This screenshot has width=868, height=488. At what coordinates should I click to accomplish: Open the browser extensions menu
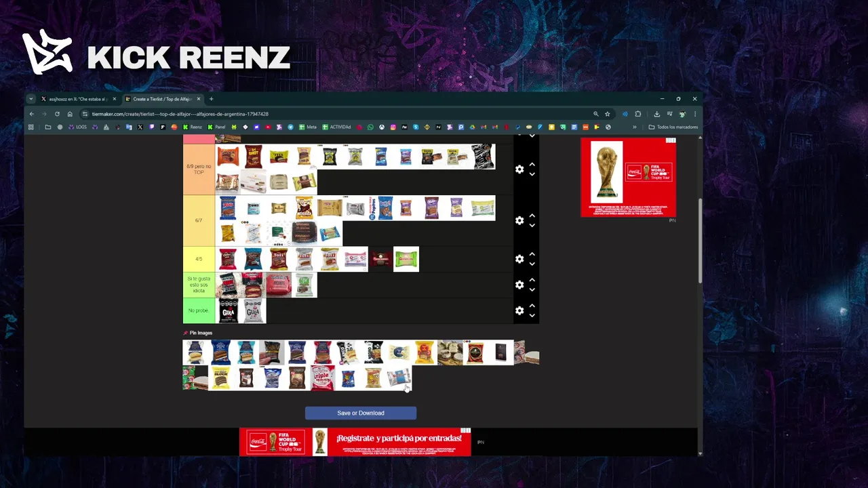click(638, 114)
